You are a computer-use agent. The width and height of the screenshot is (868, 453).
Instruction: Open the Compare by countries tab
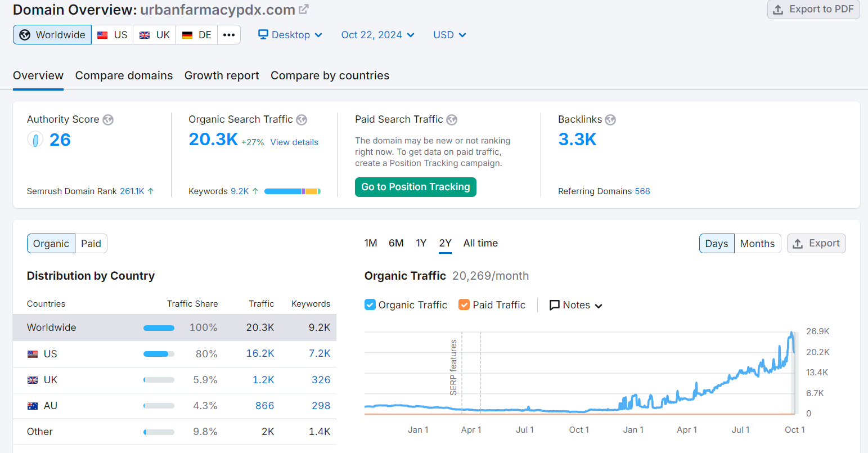coord(330,75)
